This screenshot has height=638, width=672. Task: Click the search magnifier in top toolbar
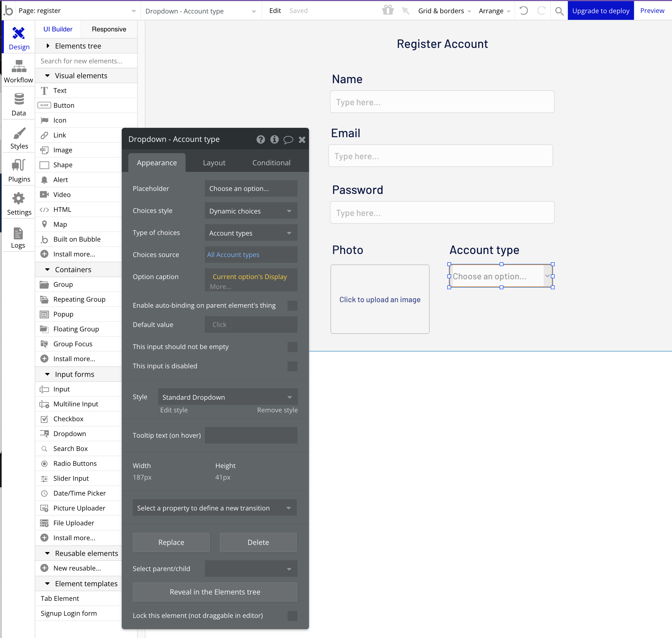(x=559, y=11)
